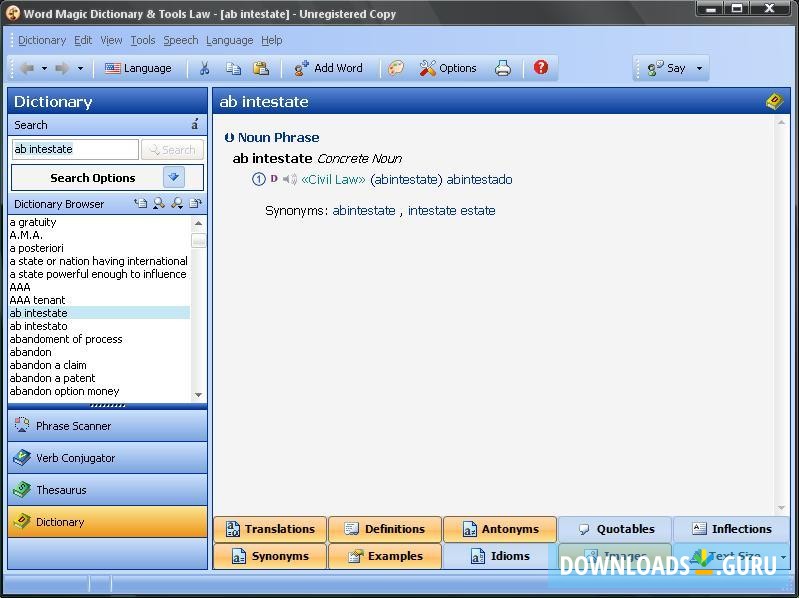The height and width of the screenshot is (598, 799).
Task: Expand the Say dropdown arrow
Action: tap(699, 68)
